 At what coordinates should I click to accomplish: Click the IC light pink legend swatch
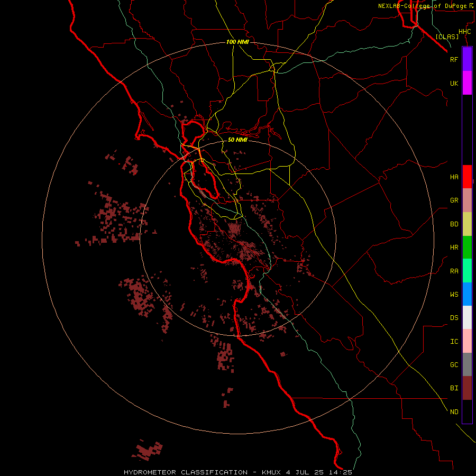pos(467,341)
